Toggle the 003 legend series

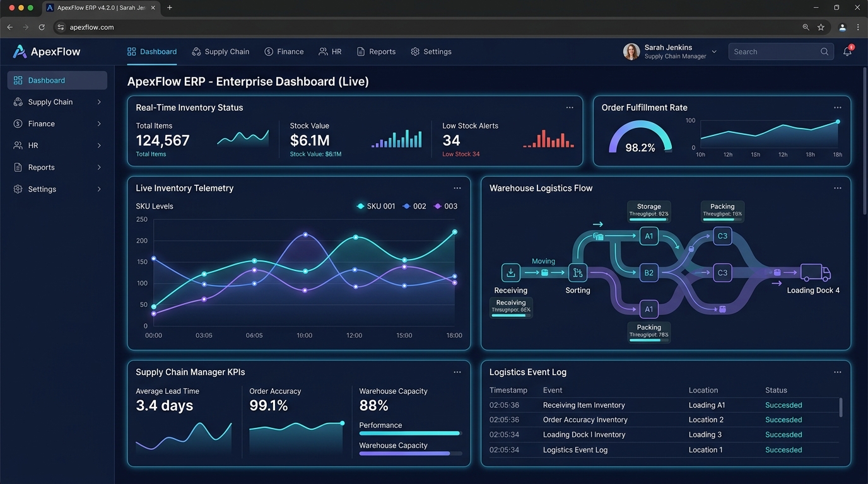coord(445,206)
